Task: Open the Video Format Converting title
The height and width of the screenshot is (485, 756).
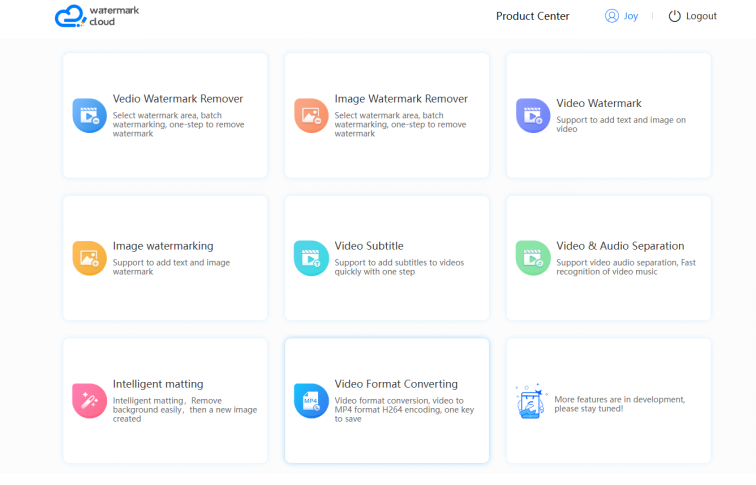Action: (x=396, y=384)
